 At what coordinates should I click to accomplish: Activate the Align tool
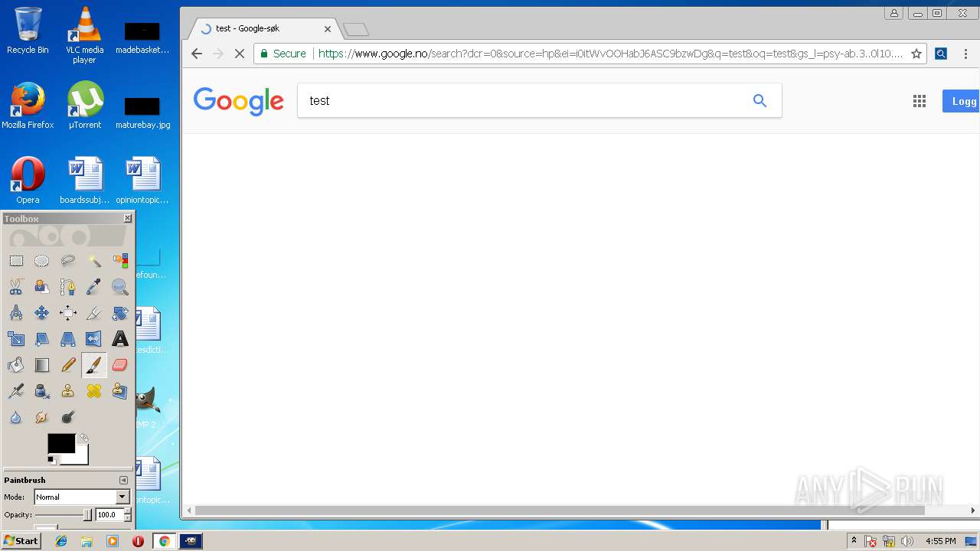(x=68, y=313)
